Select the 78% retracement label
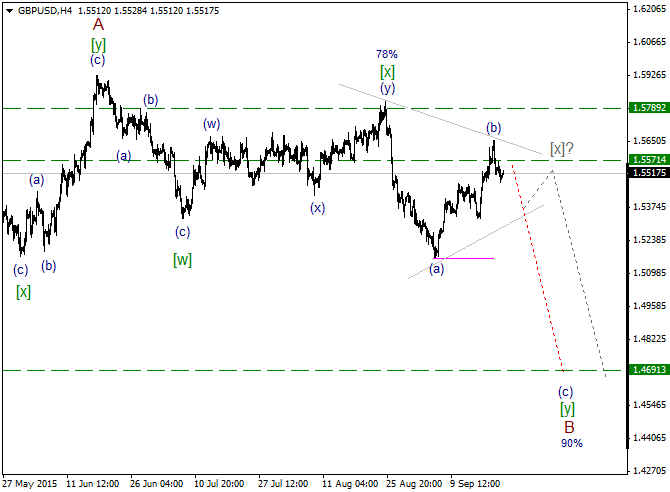 tap(387, 54)
